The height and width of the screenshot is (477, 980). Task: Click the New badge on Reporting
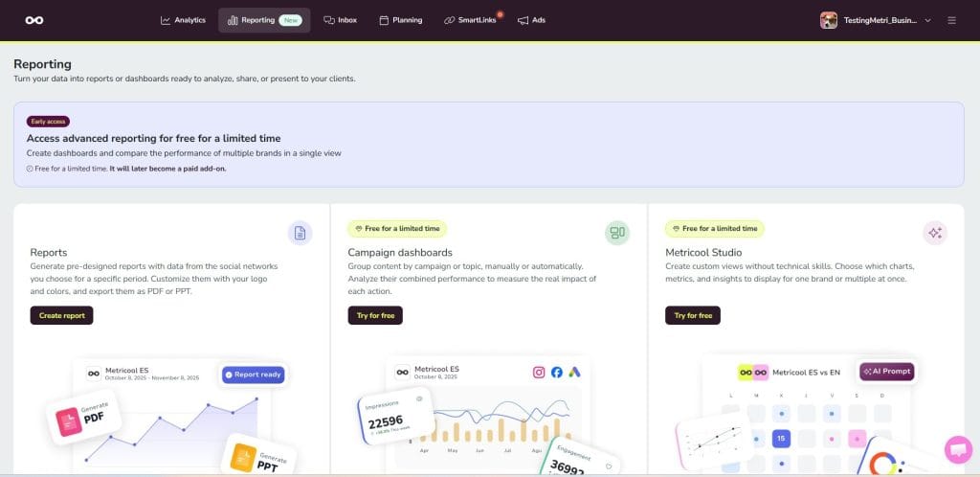click(291, 20)
